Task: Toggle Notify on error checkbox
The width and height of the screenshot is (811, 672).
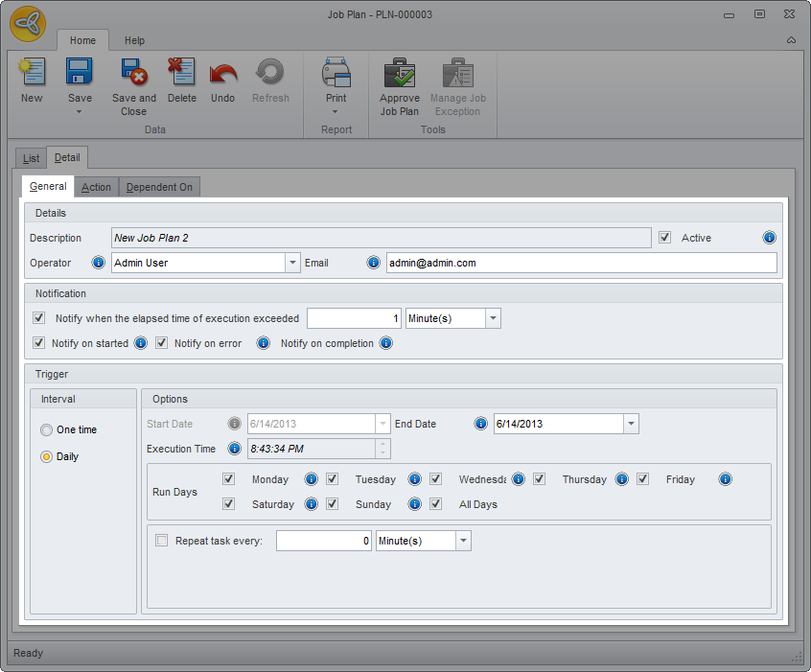Action: [x=161, y=342]
